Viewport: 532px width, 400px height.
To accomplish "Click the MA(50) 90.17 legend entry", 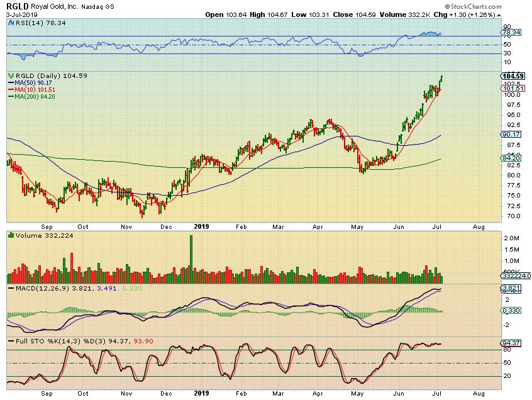I will tap(30, 83).
